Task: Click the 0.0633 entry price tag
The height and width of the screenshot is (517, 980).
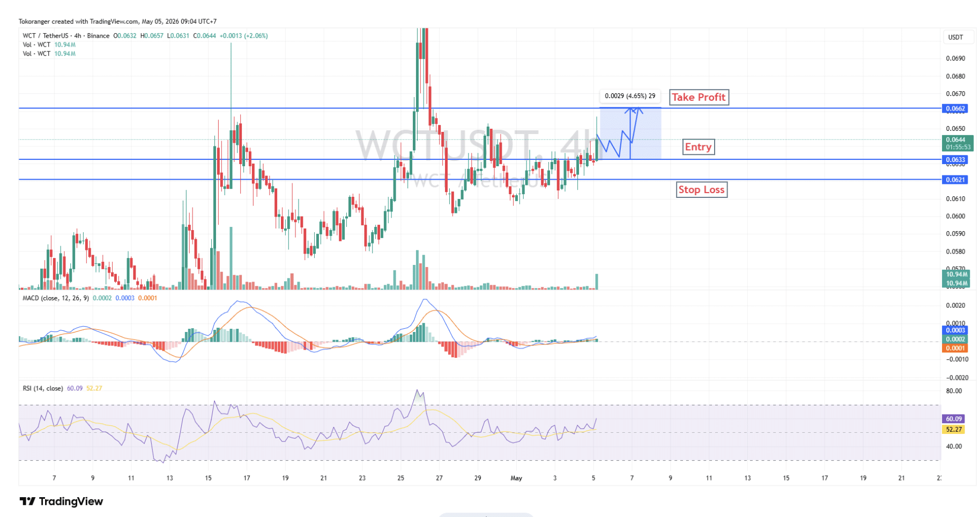Action: tap(955, 159)
